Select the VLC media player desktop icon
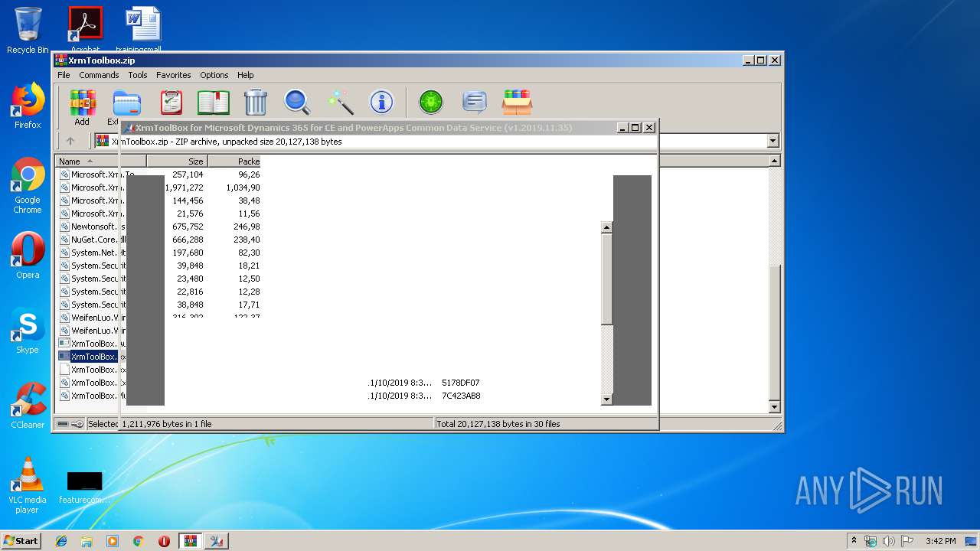 pyautogui.click(x=28, y=485)
